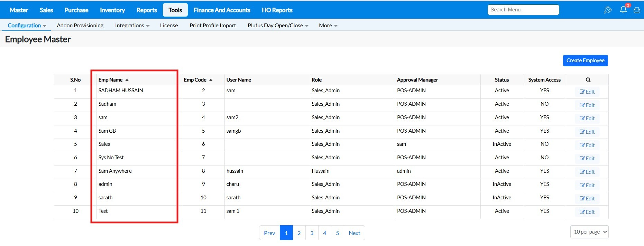Image resolution: width=644 pixels, height=246 pixels.
Task: Go to Next page of employees
Action: coord(354,233)
